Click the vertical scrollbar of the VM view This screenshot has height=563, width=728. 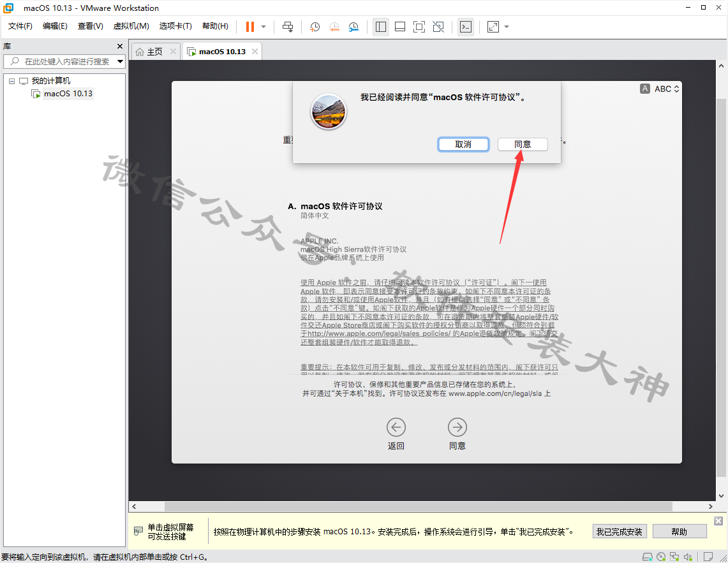click(721, 288)
